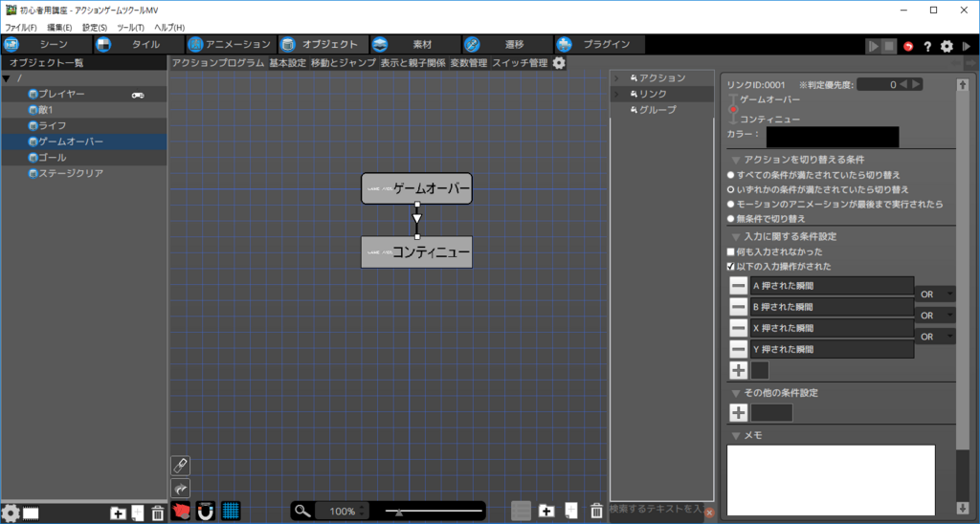The width and height of the screenshot is (980, 524).
Task: Select いずれかの条件が満たされていたら切り替え radio
Action: (x=730, y=190)
